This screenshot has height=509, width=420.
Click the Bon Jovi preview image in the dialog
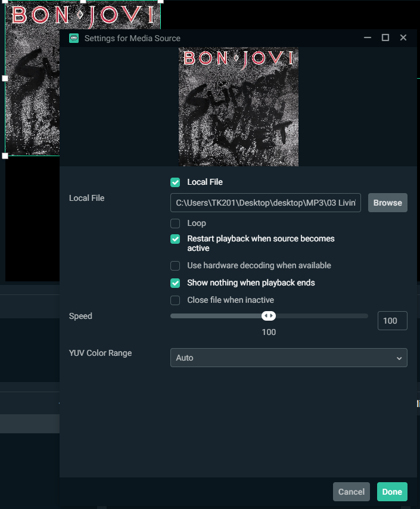[x=238, y=107]
